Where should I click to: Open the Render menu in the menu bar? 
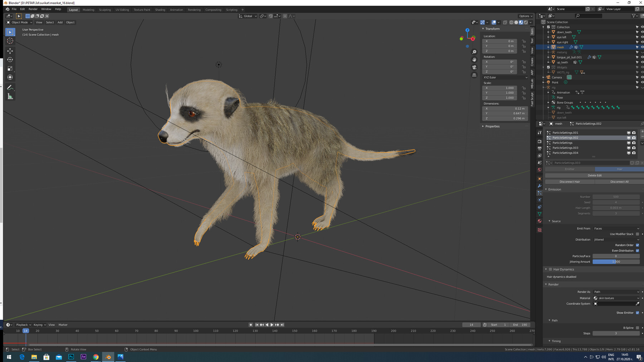click(x=33, y=9)
